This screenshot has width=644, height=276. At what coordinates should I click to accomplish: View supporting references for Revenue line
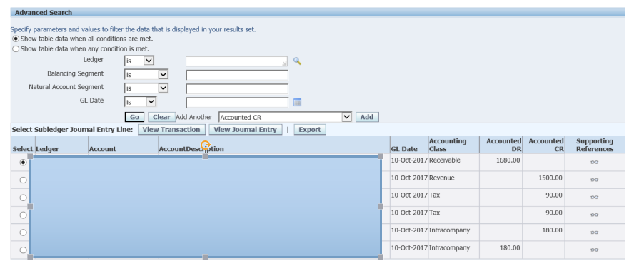click(x=594, y=180)
